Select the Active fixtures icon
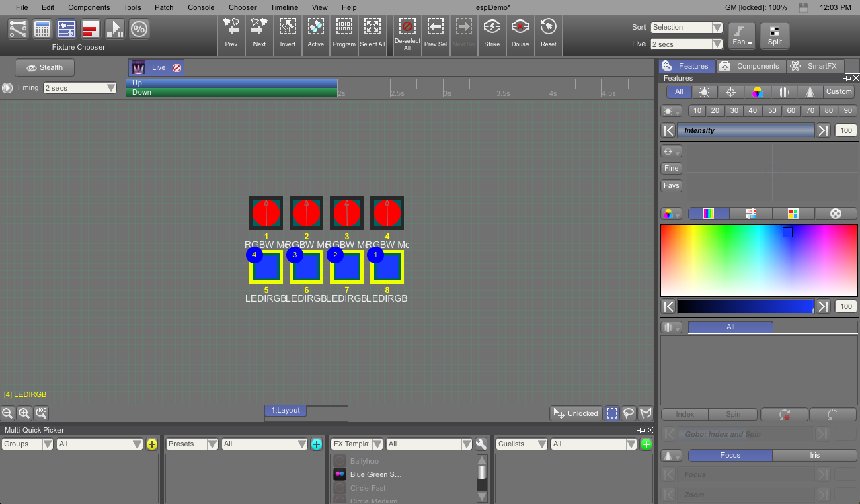This screenshot has height=504, width=860. [315, 28]
